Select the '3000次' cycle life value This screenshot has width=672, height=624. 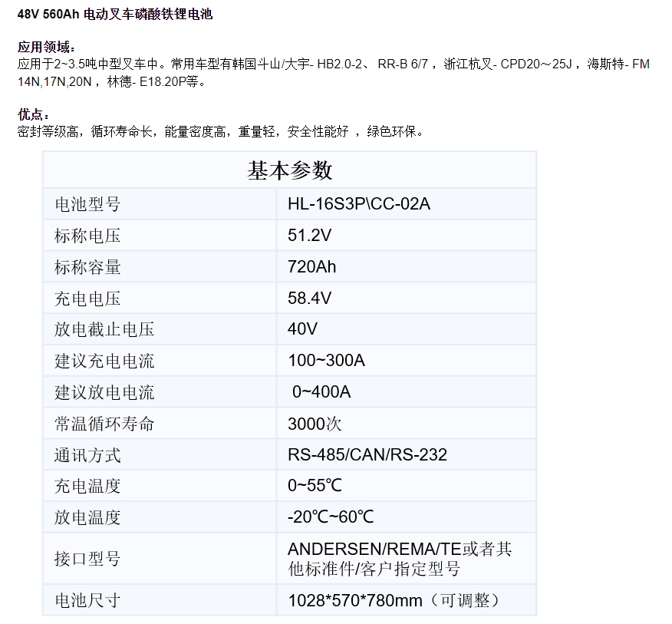click(x=315, y=424)
